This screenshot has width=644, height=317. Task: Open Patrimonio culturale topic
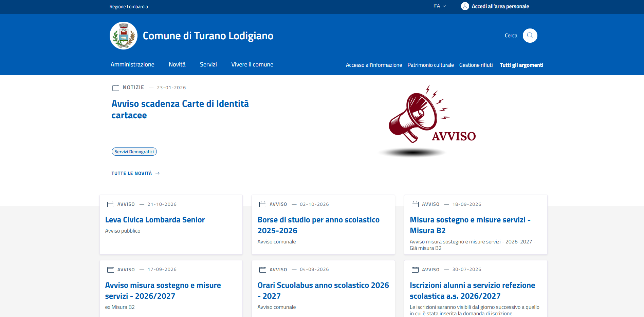point(430,65)
